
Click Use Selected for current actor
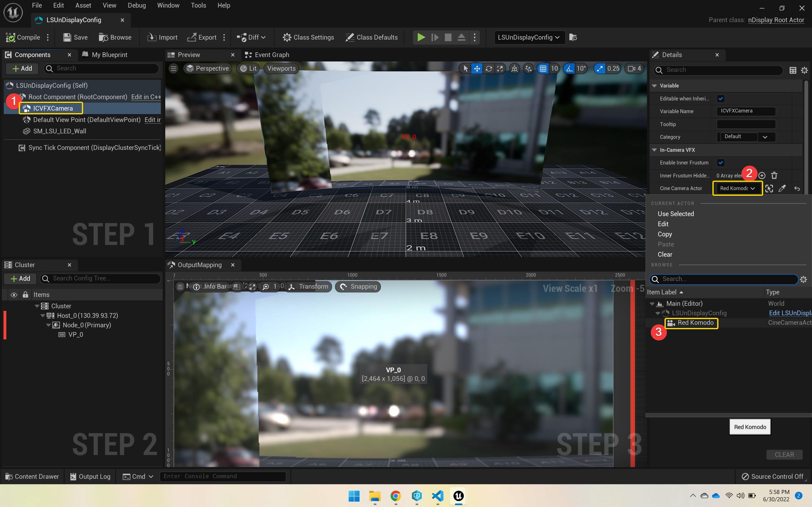coord(676,213)
